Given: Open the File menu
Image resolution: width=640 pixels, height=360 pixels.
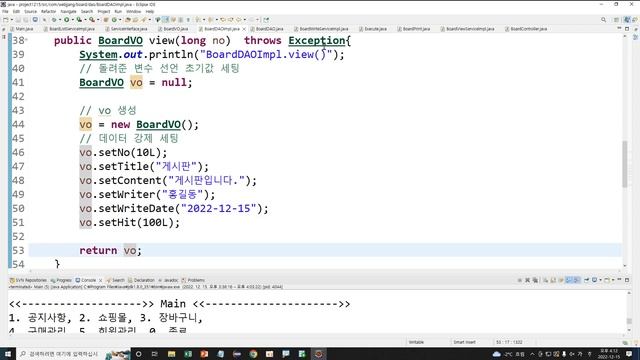Looking at the screenshot, I should [5, 11].
